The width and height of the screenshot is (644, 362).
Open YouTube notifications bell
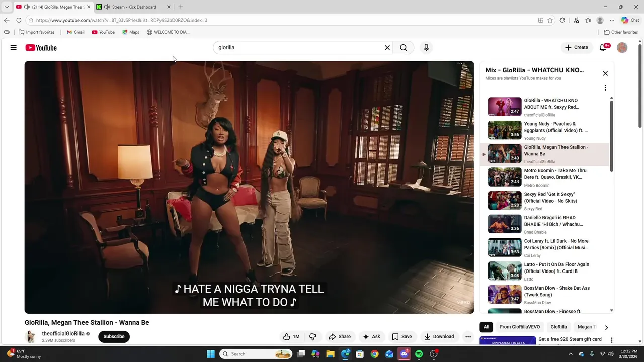point(603,48)
